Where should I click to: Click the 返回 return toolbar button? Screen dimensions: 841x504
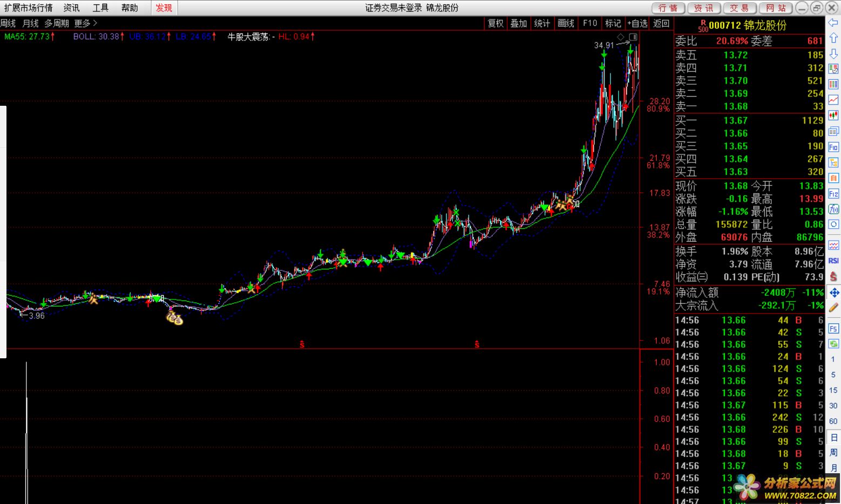(x=661, y=23)
